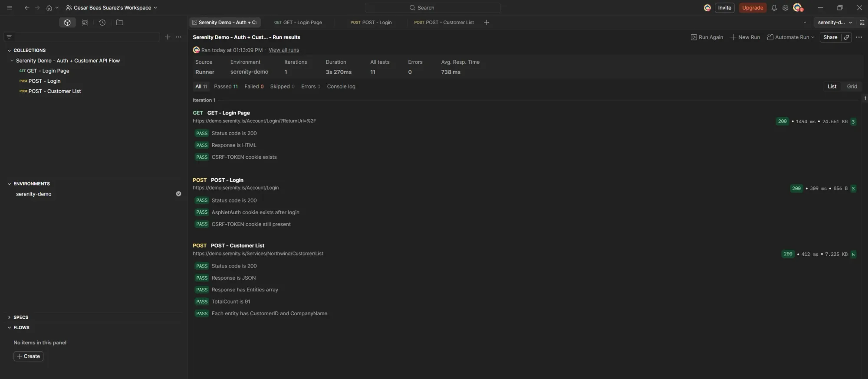This screenshot has width=868, height=379.
Task: Open the Console log tab
Action: pos(341,86)
